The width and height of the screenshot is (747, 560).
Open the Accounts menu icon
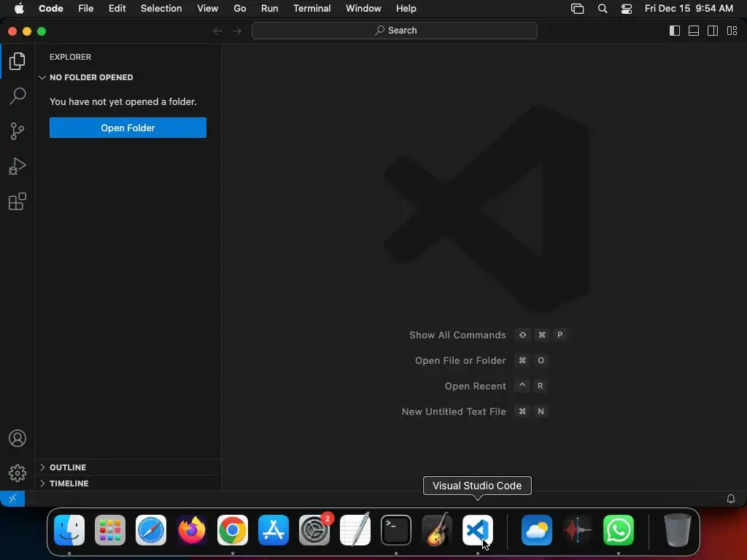click(18, 438)
